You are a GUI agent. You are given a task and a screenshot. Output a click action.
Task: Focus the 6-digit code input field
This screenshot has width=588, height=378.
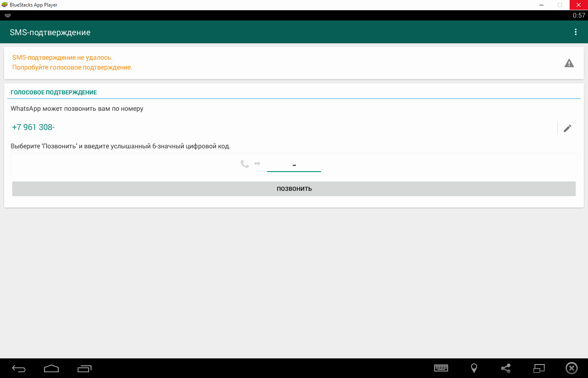[x=294, y=165]
